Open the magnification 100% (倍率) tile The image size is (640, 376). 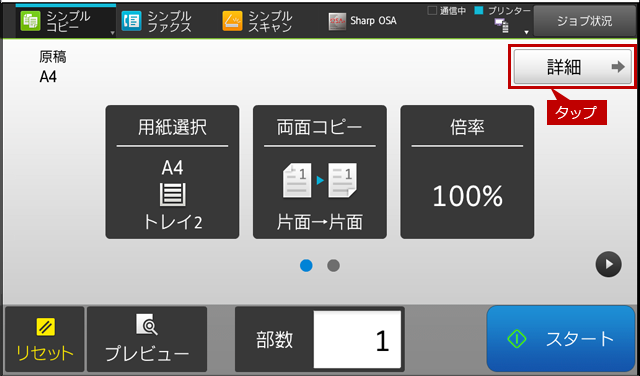click(x=467, y=172)
